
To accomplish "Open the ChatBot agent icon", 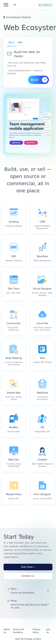I will click(x=42, y=450).
